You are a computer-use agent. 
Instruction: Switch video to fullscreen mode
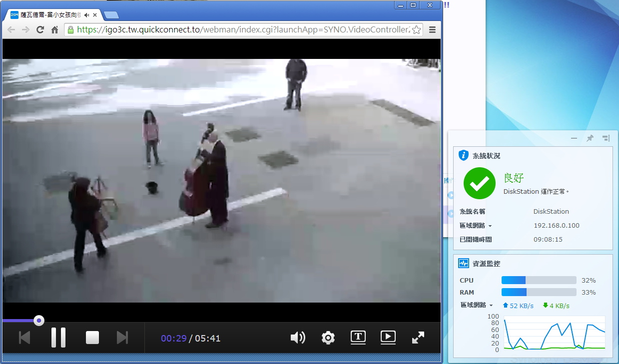tap(418, 338)
